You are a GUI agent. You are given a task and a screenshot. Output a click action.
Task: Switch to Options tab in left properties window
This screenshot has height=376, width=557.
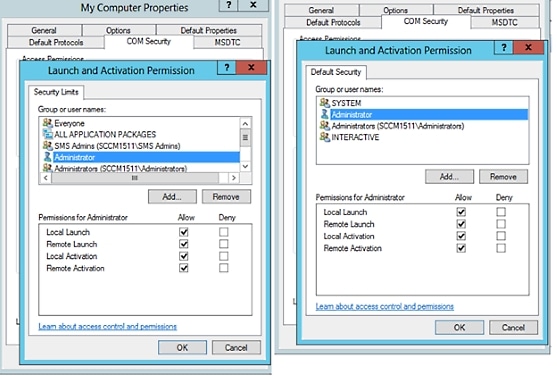click(118, 30)
